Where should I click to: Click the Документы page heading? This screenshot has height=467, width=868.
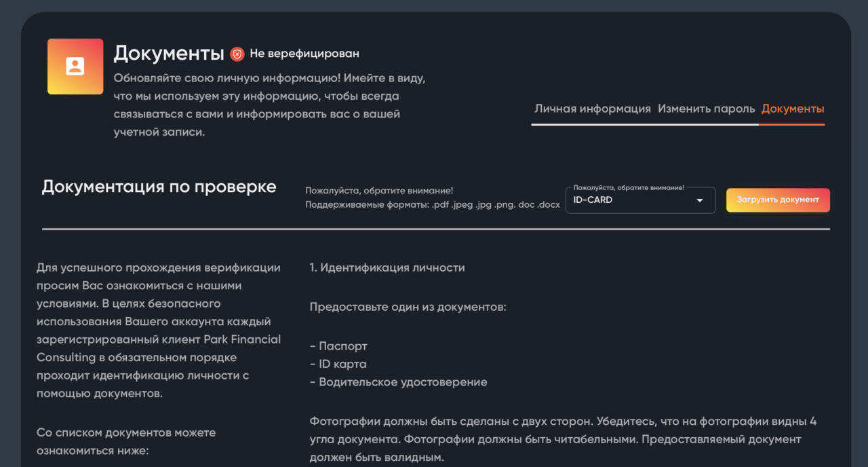(x=169, y=53)
